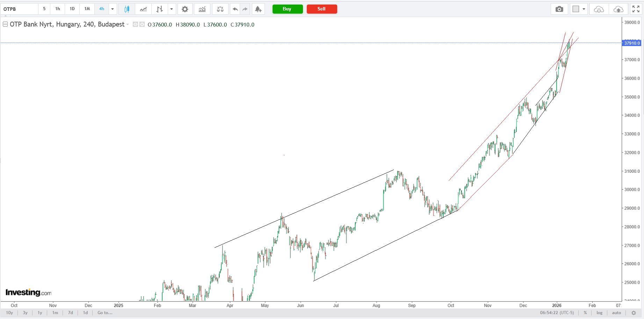Open the bar style dropdown arrow
The width and height of the screenshot is (644, 319).
click(x=172, y=9)
